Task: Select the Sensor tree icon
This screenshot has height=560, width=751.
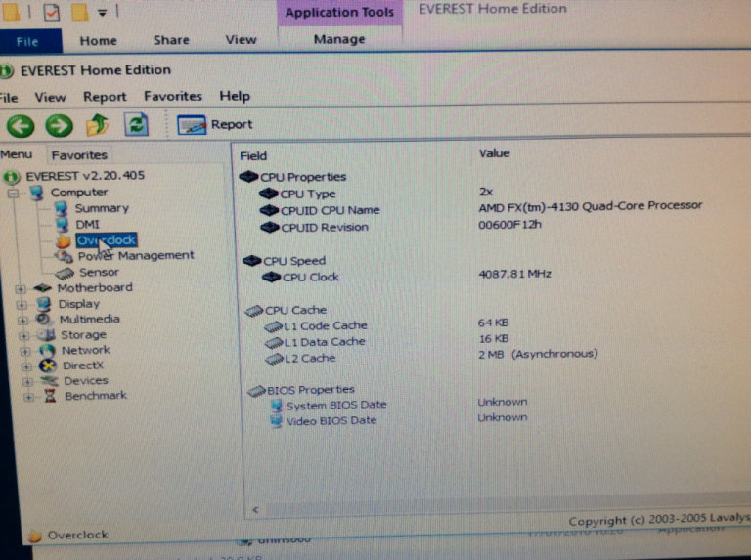Action: (x=66, y=273)
